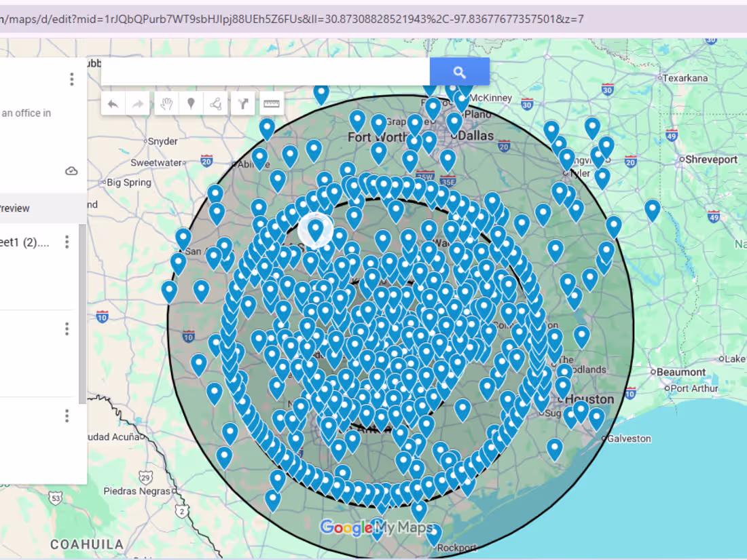The width and height of the screenshot is (747, 560).
Task: Click the COAHUILA state label
Action: point(87,544)
